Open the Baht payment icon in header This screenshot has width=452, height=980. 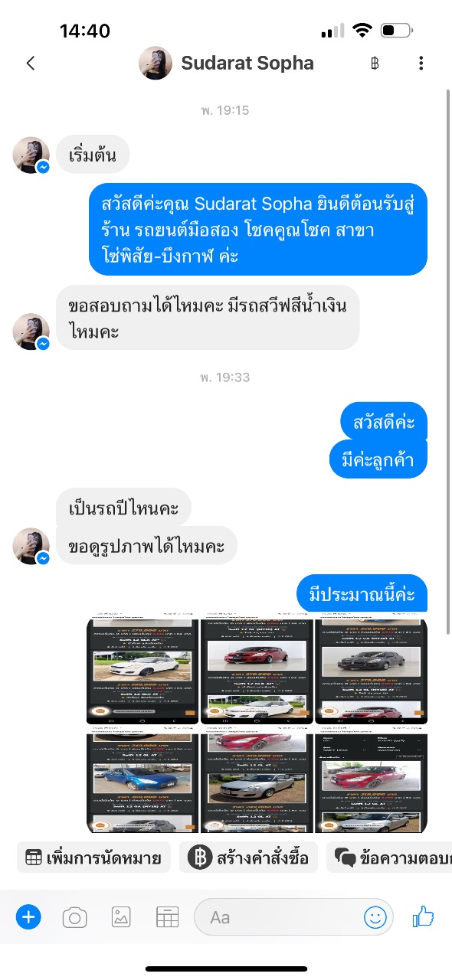(375, 64)
